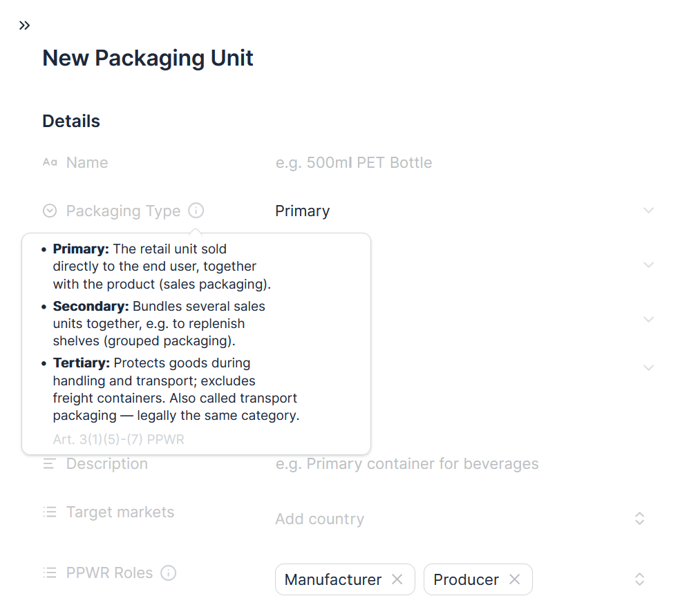Click the lines icon beside Description
This screenshot has width=698, height=616.
[x=49, y=463]
